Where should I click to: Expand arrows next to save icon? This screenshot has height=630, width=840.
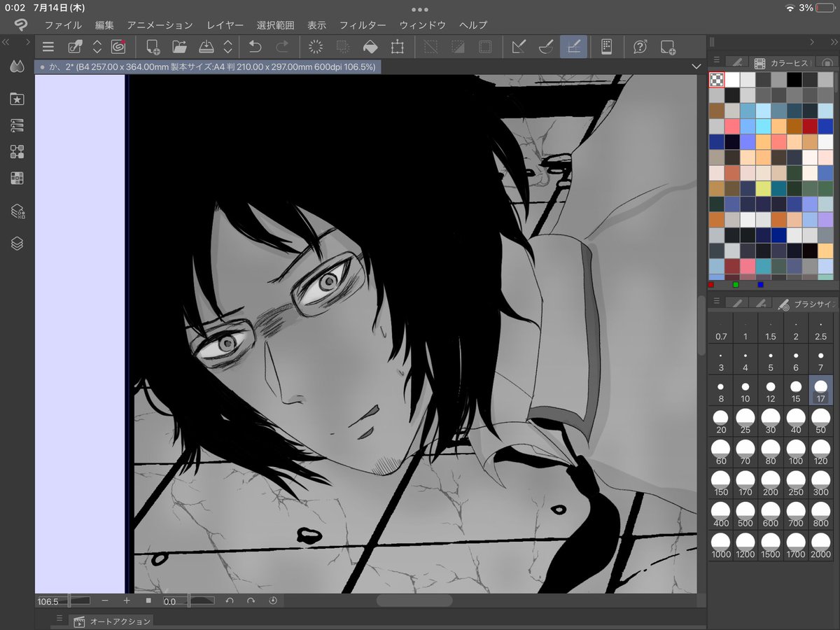pyautogui.click(x=227, y=47)
